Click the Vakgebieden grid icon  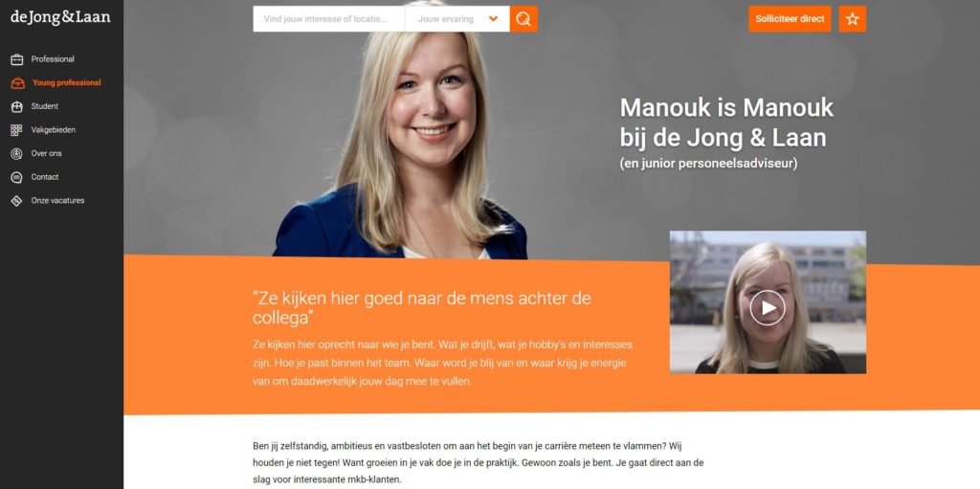[x=17, y=130]
